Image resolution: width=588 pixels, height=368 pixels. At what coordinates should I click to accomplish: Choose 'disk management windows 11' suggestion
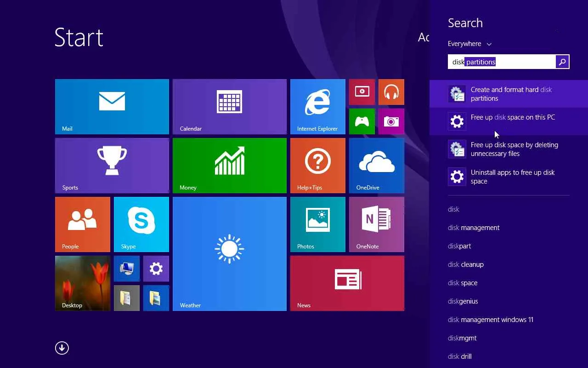(x=491, y=320)
